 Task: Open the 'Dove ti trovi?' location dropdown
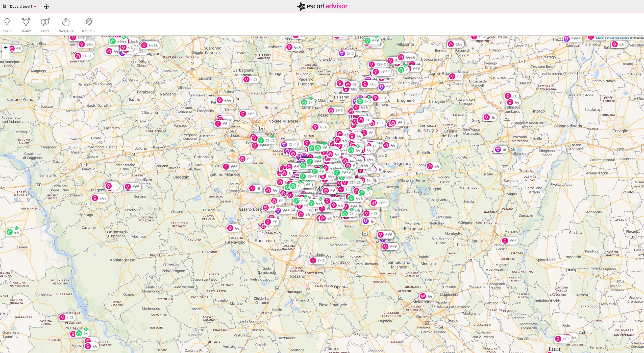23,7
